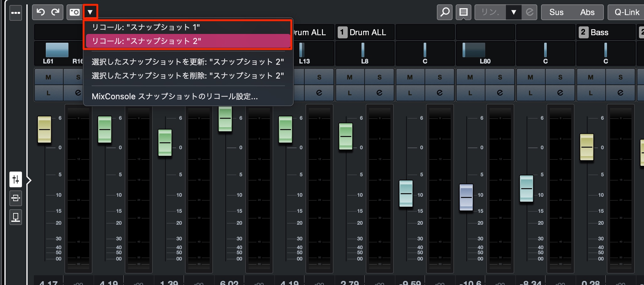Open edit settings for 2 Bass channel
Image resolution: width=644 pixels, height=285 pixels.
point(620,93)
